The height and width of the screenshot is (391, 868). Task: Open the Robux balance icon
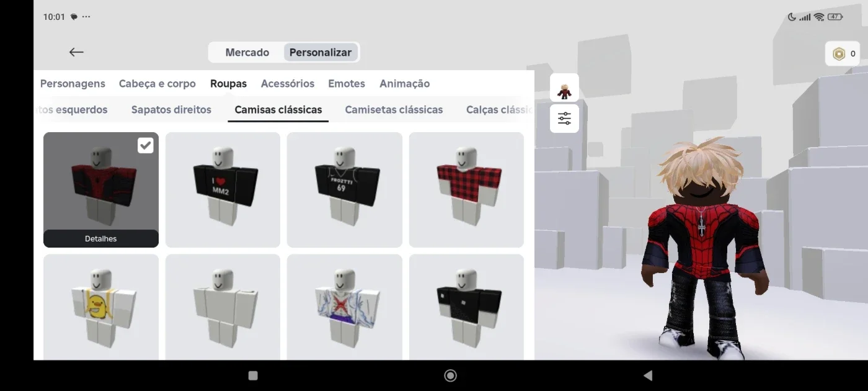coord(839,54)
